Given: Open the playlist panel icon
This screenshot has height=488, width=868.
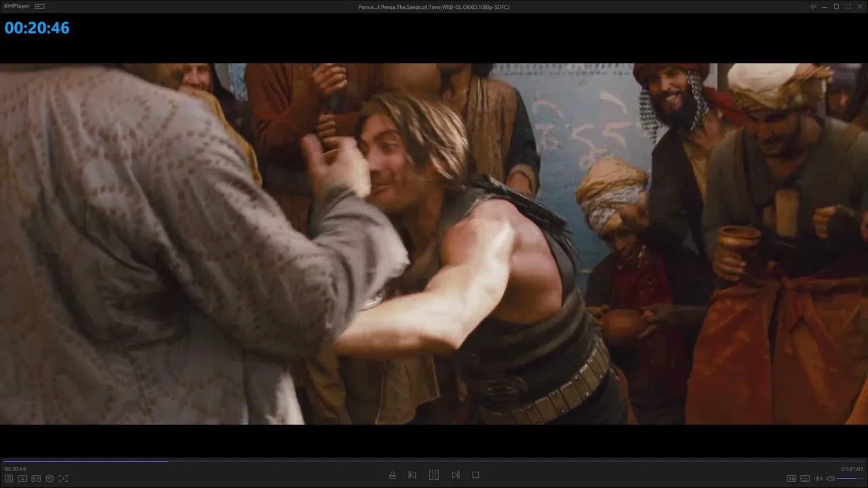Looking at the screenshot, I should (9, 479).
